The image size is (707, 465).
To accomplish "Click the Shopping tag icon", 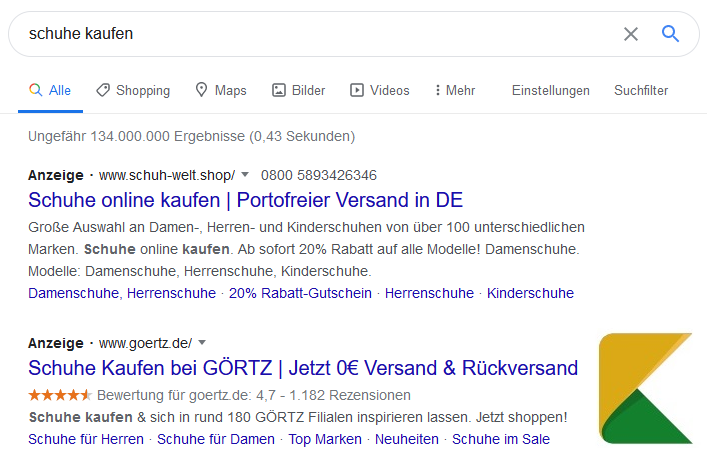I will point(103,90).
